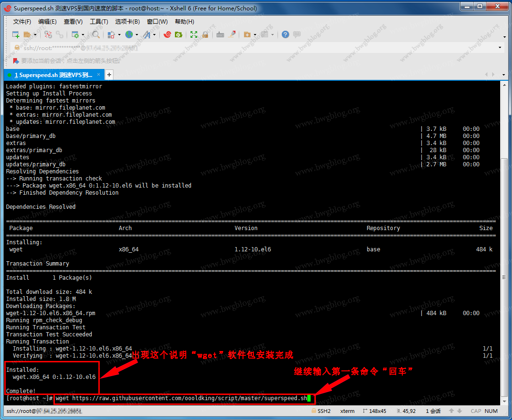Open the 选项卡(B) menu
The height and width of the screenshot is (420, 512).
tap(127, 22)
